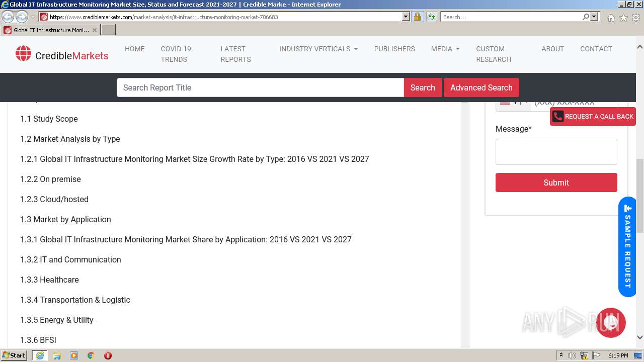This screenshot has height=362, width=644.
Task: Click the taskbar clock showing 6:19 PM
Action: click(618, 355)
